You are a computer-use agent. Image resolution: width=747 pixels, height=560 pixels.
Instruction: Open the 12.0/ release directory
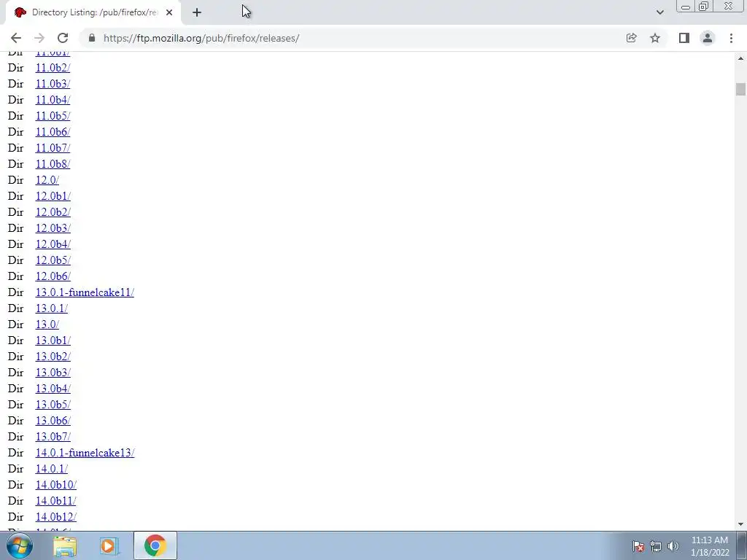[x=47, y=180]
